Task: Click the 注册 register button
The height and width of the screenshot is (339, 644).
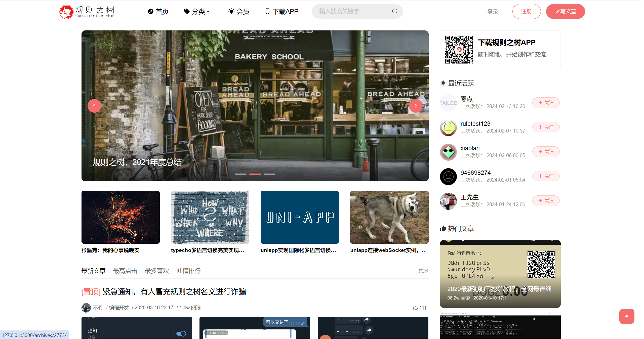Action: click(526, 12)
